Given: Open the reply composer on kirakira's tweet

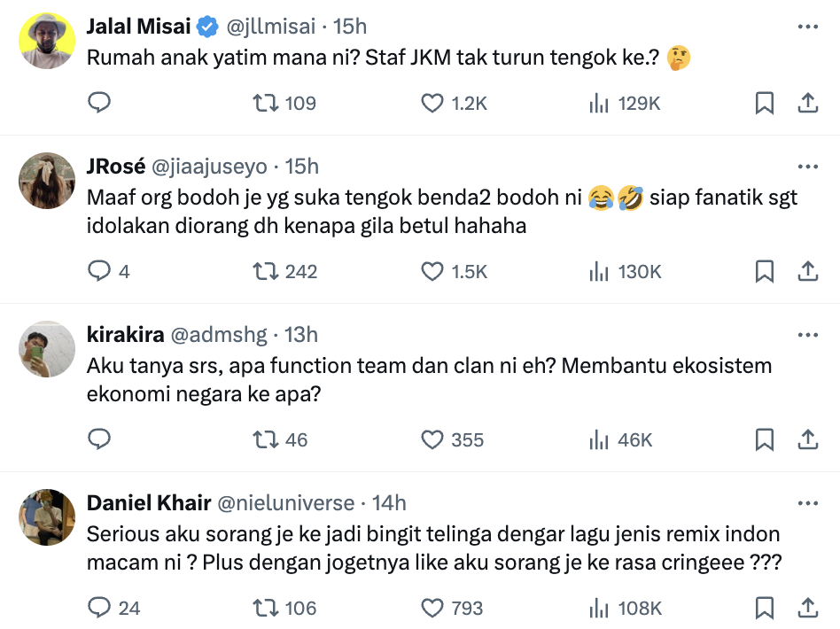Looking at the screenshot, I should [x=100, y=440].
